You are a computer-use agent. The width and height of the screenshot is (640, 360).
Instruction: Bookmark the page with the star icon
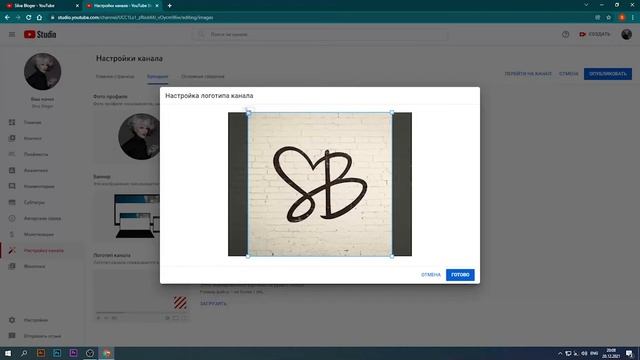coord(609,18)
